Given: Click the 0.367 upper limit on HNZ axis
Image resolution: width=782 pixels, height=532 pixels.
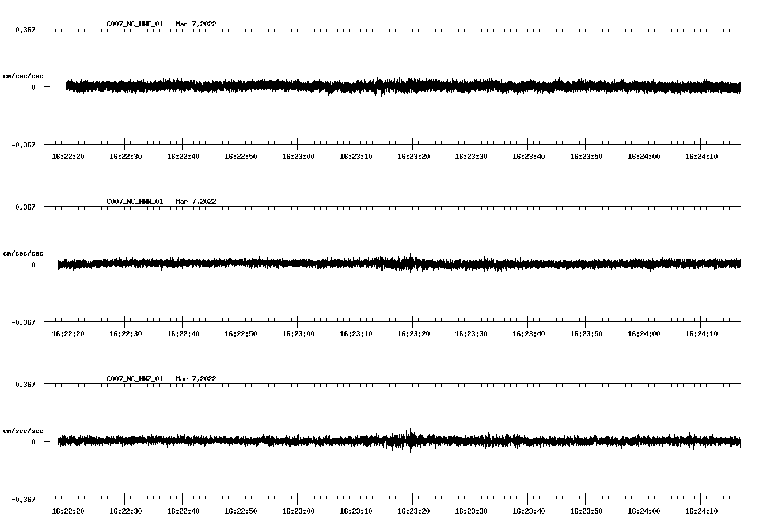Looking at the screenshot, I should (25, 384).
